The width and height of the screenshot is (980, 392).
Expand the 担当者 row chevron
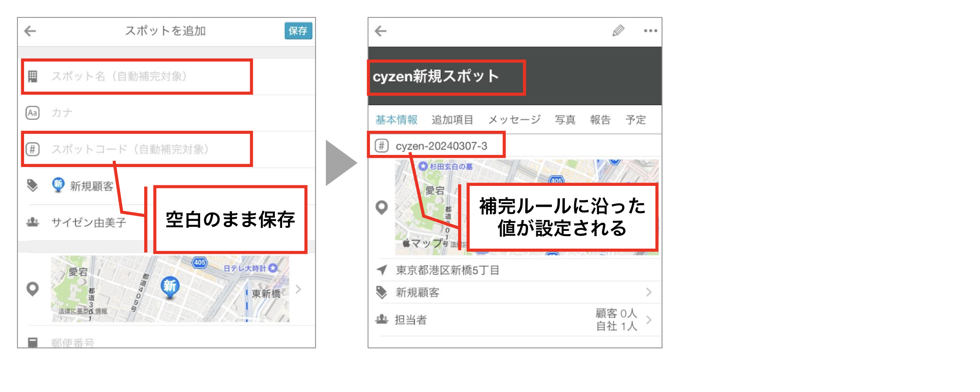pos(649,320)
